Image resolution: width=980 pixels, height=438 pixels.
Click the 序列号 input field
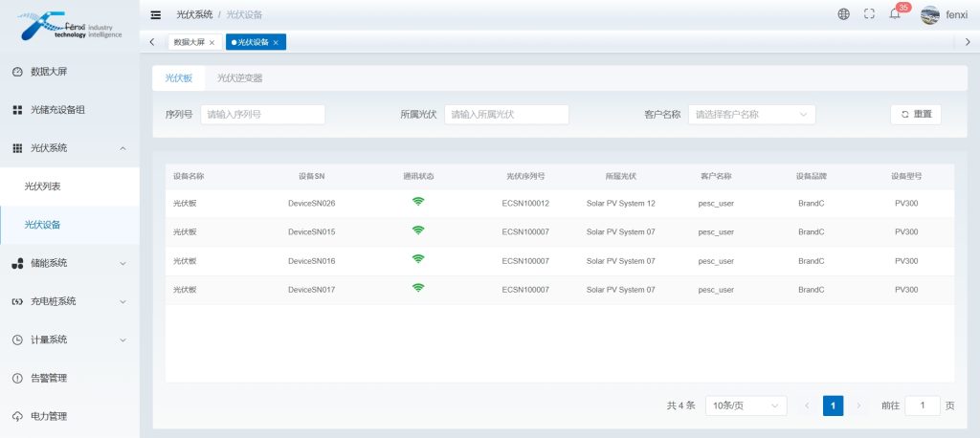(262, 115)
